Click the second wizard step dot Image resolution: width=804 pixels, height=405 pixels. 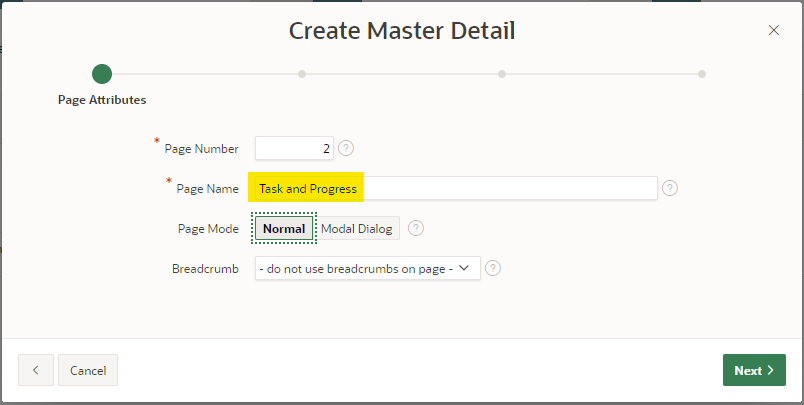tap(302, 73)
